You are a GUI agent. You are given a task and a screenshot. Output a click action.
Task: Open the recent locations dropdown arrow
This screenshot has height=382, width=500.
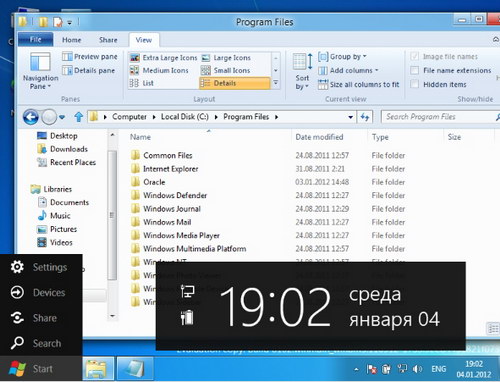click(62, 117)
